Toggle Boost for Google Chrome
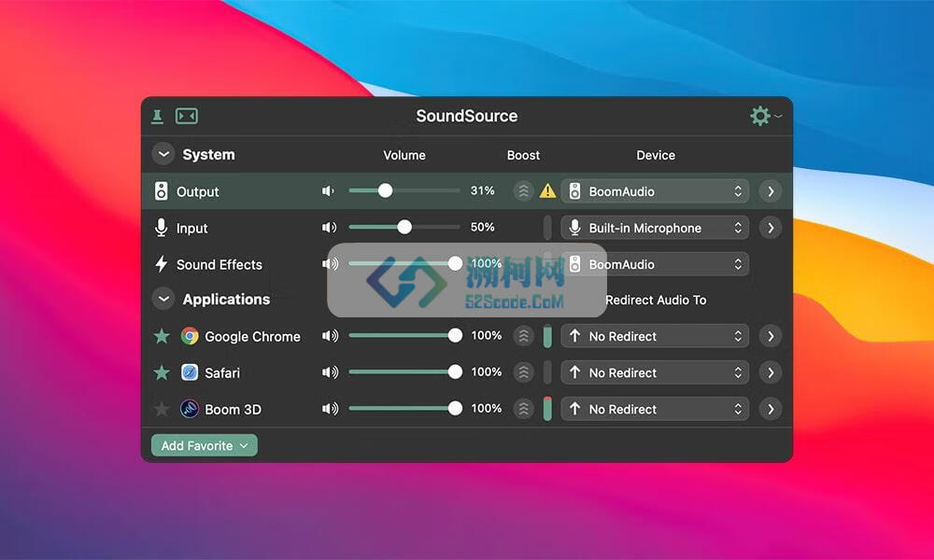This screenshot has height=560, width=934. [x=524, y=336]
